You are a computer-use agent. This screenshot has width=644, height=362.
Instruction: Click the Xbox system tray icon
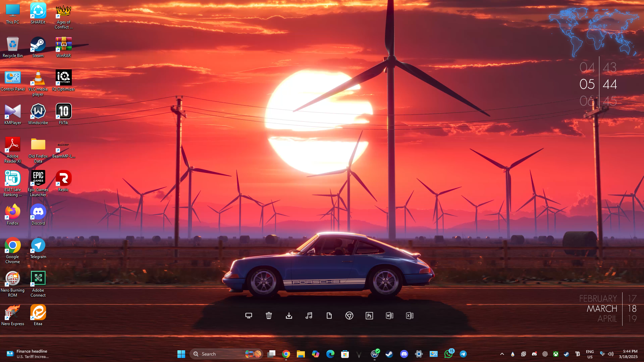(556, 354)
